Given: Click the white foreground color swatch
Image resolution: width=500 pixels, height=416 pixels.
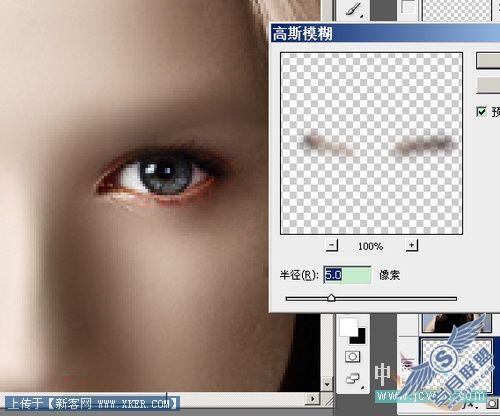Looking at the screenshot, I should [x=347, y=325].
